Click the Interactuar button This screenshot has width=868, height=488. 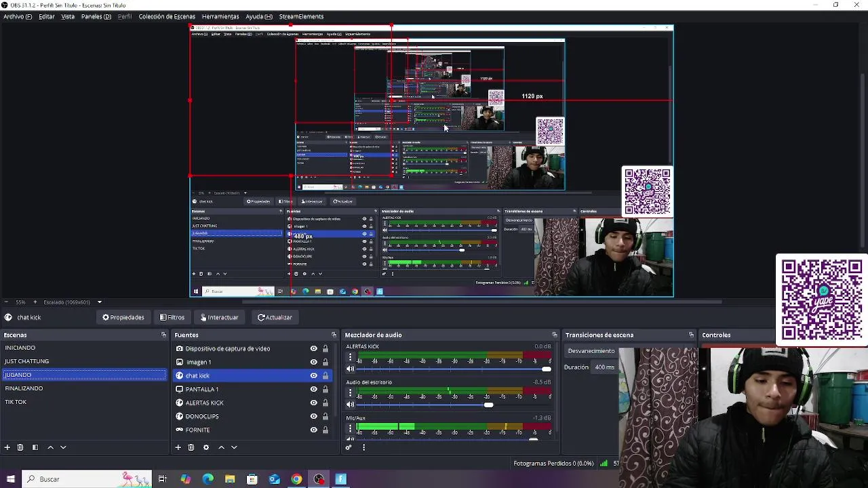(x=219, y=317)
